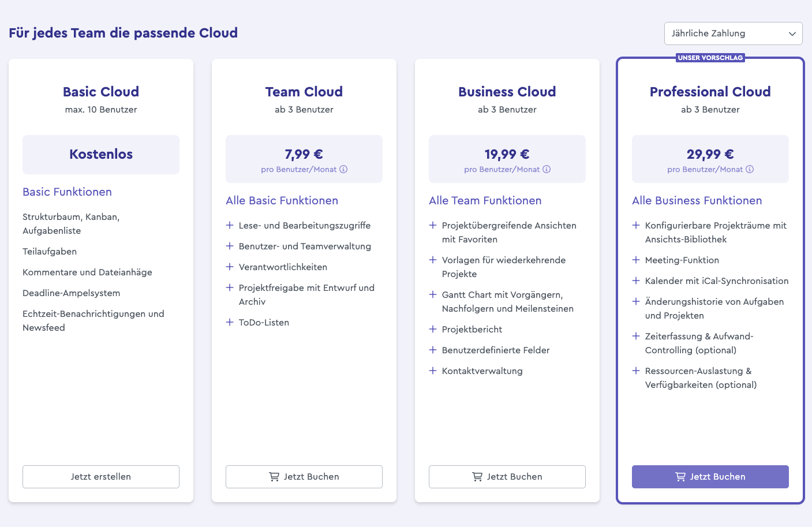The image size is (812, 527).
Task: Click plus icon next to Projektfreigabe mit Entwurf
Action: tap(230, 287)
